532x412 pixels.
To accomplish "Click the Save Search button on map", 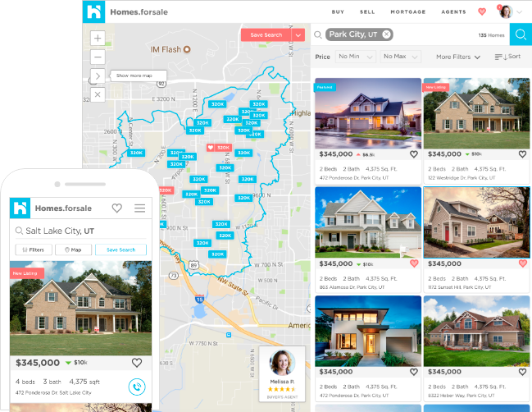I will tap(266, 35).
